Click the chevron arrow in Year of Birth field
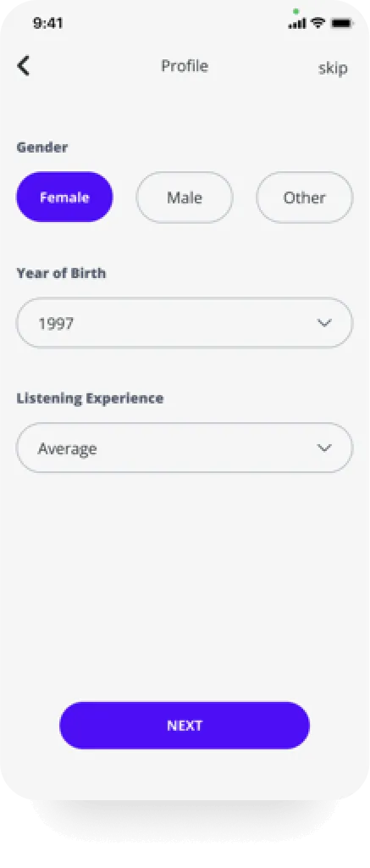Viewport: 370px width, 868px height. pos(324,323)
